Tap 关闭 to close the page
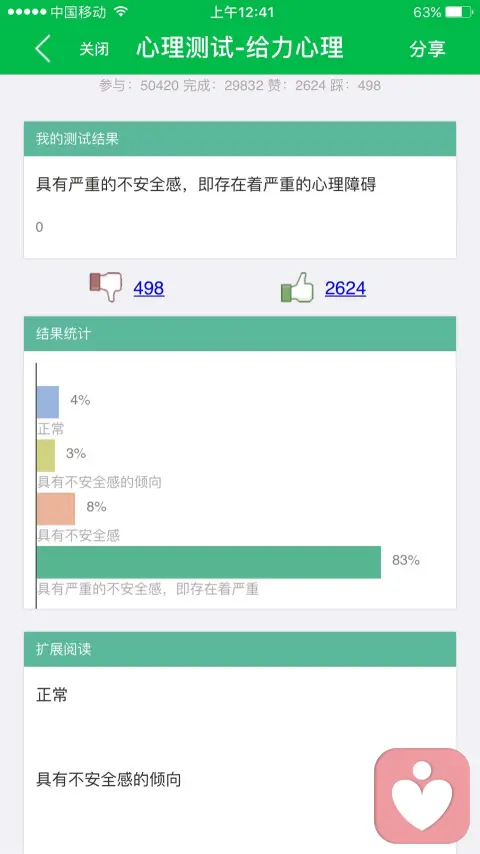This screenshot has width=480, height=854. click(94, 48)
